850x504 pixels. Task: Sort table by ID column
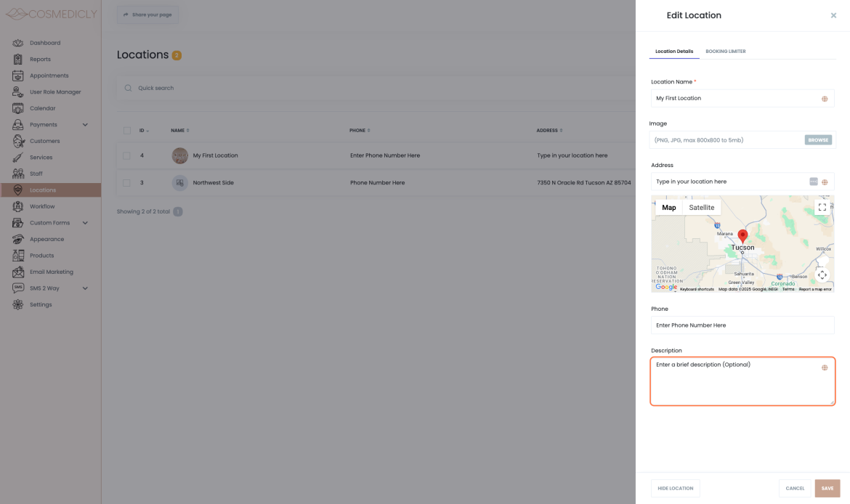click(x=144, y=131)
